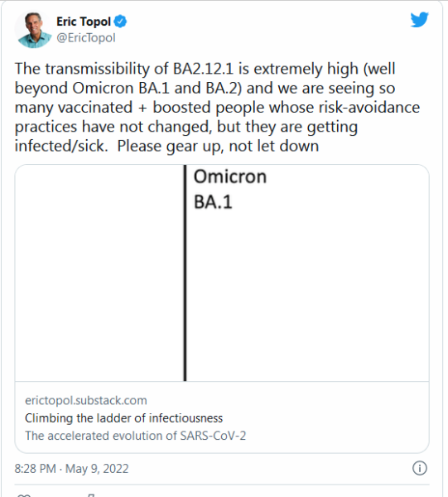Click the 'BA.1' label in card image

point(213,202)
